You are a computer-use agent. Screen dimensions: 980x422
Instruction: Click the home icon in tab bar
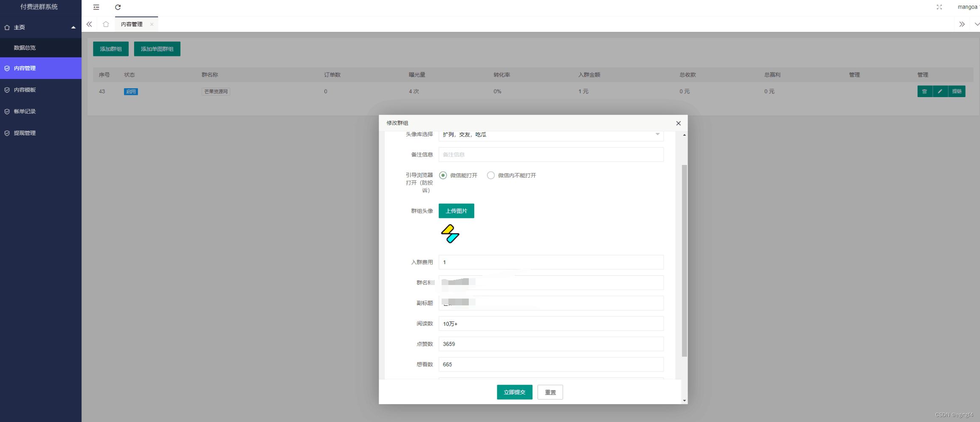pyautogui.click(x=106, y=24)
